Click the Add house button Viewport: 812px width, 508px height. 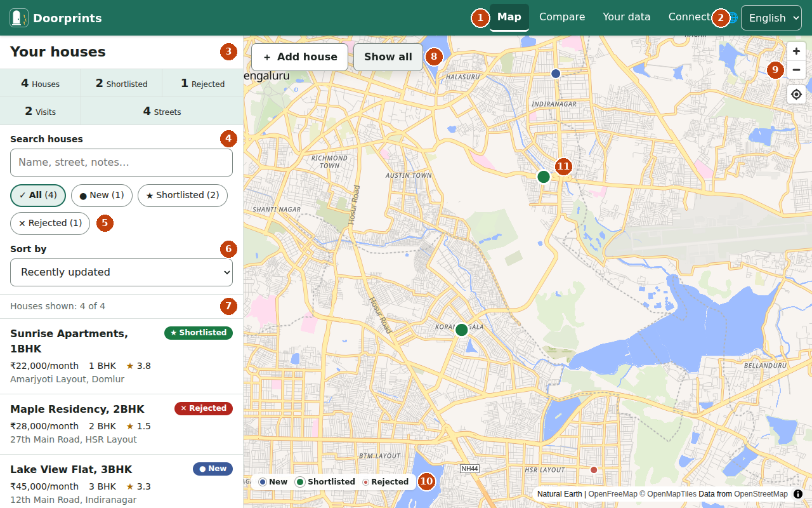click(x=299, y=57)
